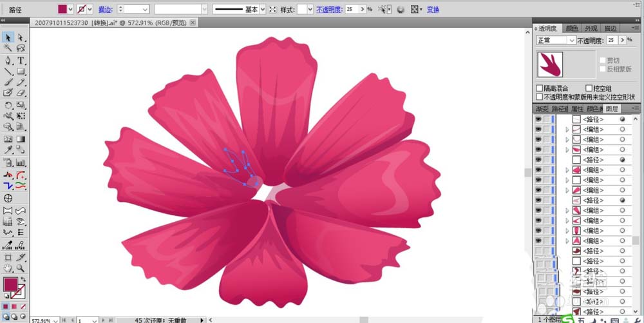Open the fill color dropdown in control bar

coord(70,10)
